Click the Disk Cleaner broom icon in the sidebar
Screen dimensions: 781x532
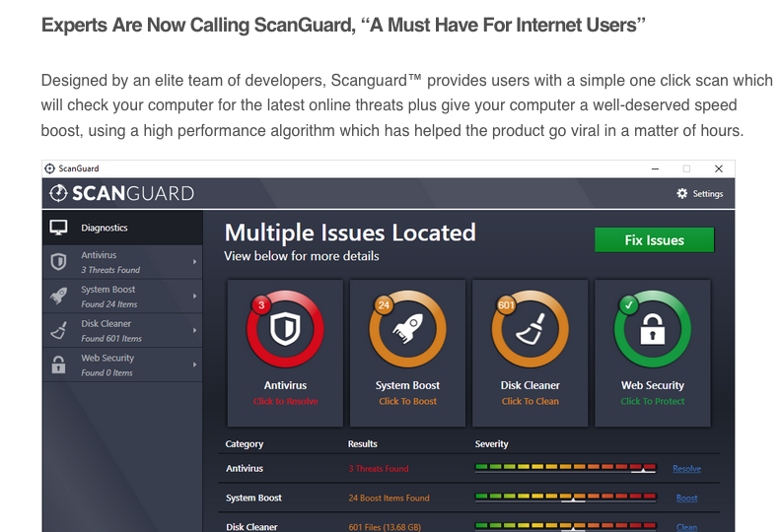click(58, 330)
